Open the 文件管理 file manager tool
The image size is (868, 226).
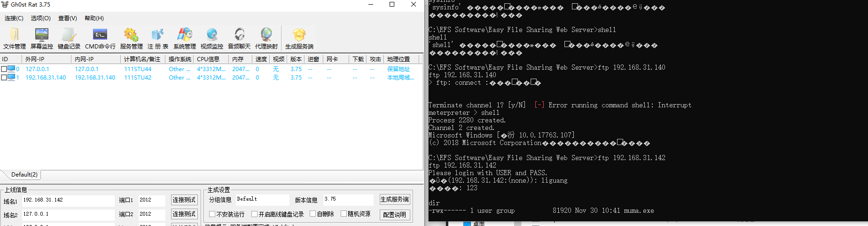[x=15, y=39]
